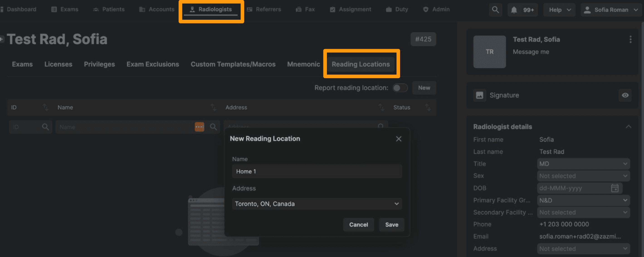Click the search magnifier icon in top bar
This screenshot has height=257, width=644.
click(x=495, y=10)
